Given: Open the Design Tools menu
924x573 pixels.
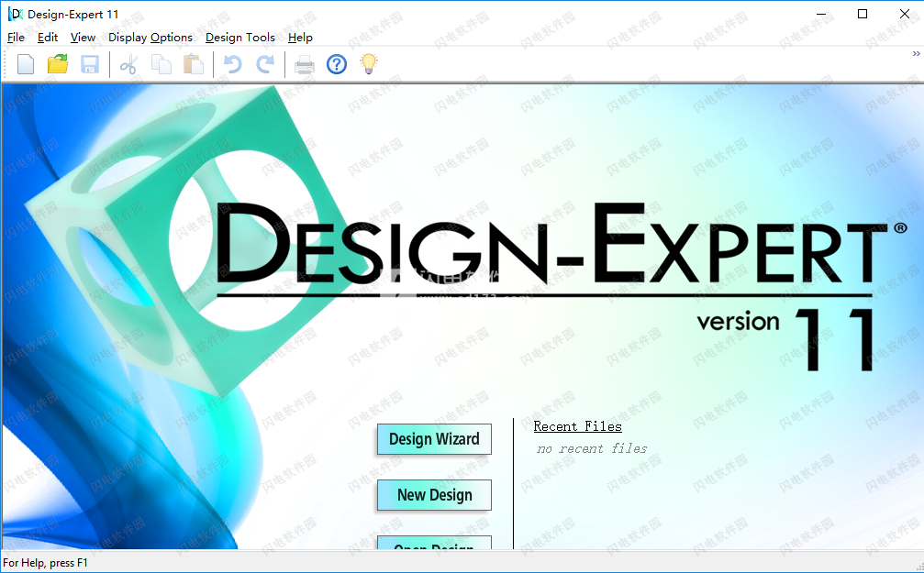Looking at the screenshot, I should pyautogui.click(x=240, y=38).
